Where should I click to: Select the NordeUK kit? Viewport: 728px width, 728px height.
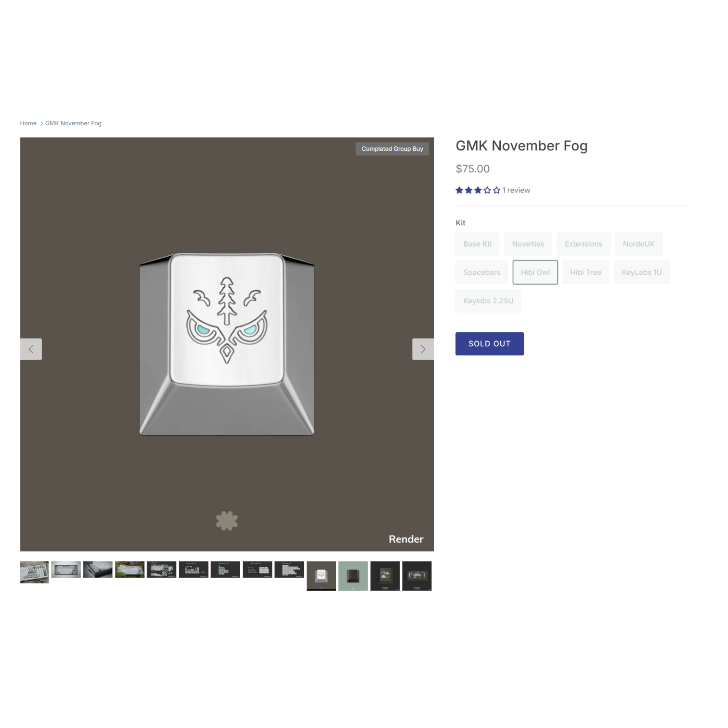pos(638,244)
